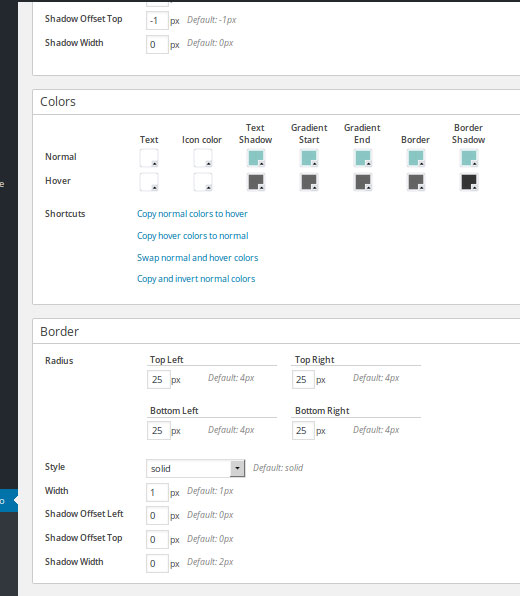Image resolution: width=520 pixels, height=596 pixels.
Task: Select the Hover Gradient Start color swatch
Action: pyautogui.click(x=309, y=182)
